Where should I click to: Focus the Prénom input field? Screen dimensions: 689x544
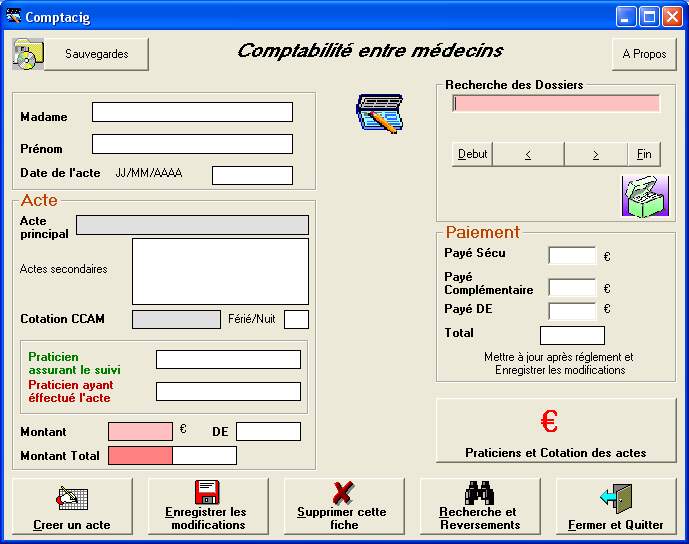(x=192, y=144)
